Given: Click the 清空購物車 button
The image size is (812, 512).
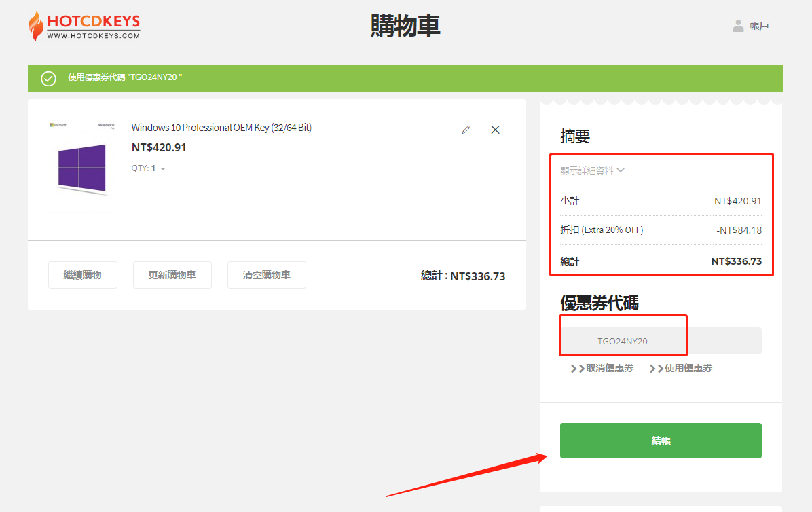Looking at the screenshot, I should tap(267, 275).
